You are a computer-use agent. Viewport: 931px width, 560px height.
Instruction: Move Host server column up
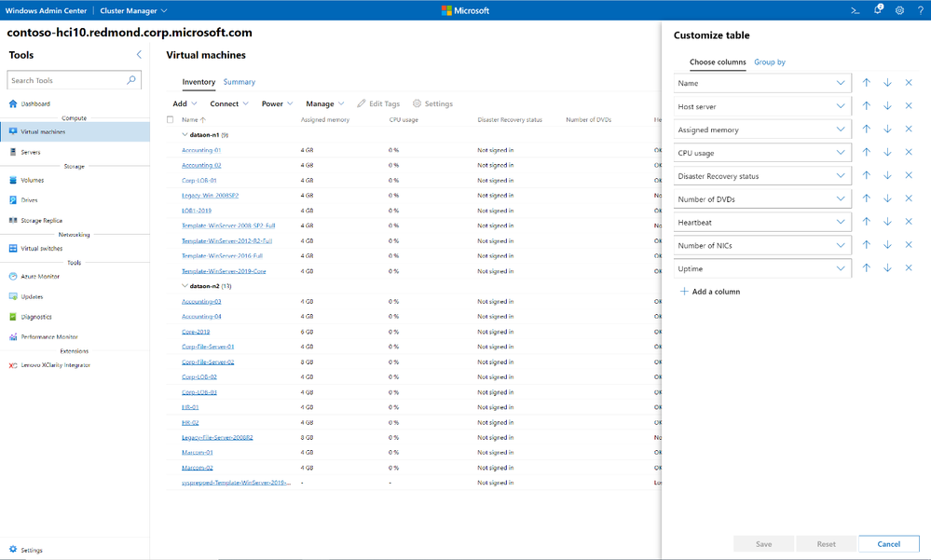pyautogui.click(x=867, y=105)
